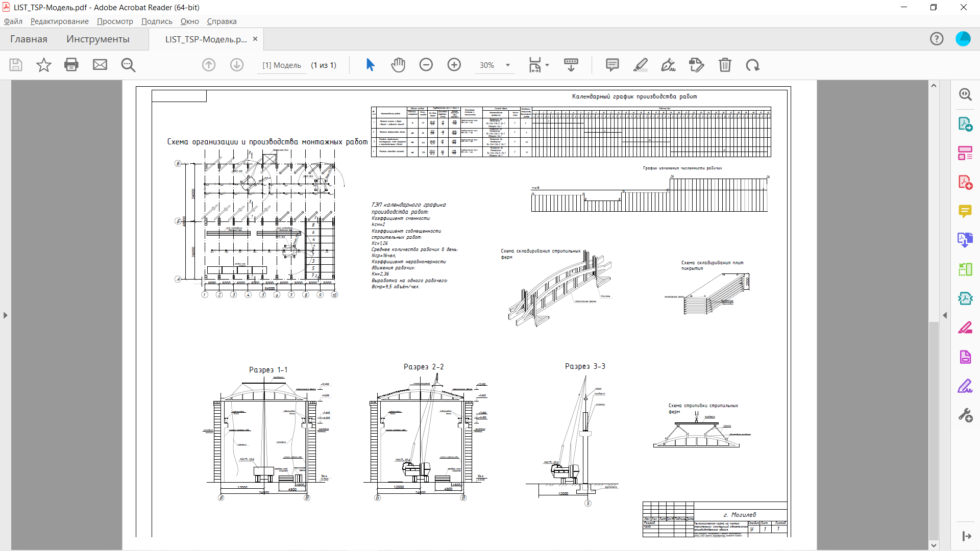Open Справка menu

(222, 21)
